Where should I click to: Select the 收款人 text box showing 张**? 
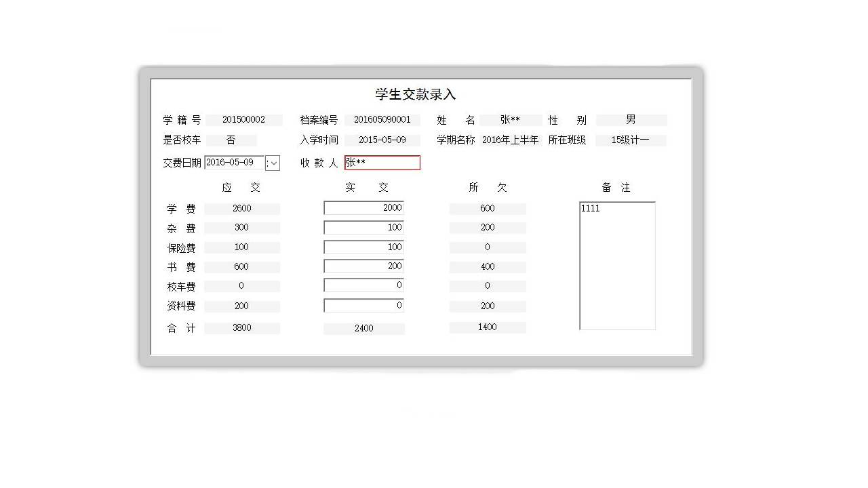382,163
